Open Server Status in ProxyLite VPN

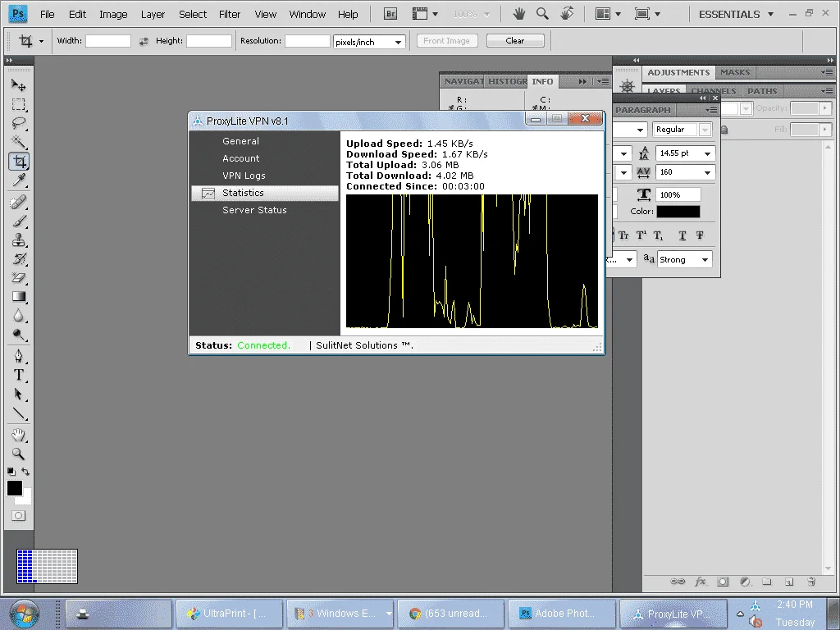pyautogui.click(x=254, y=210)
